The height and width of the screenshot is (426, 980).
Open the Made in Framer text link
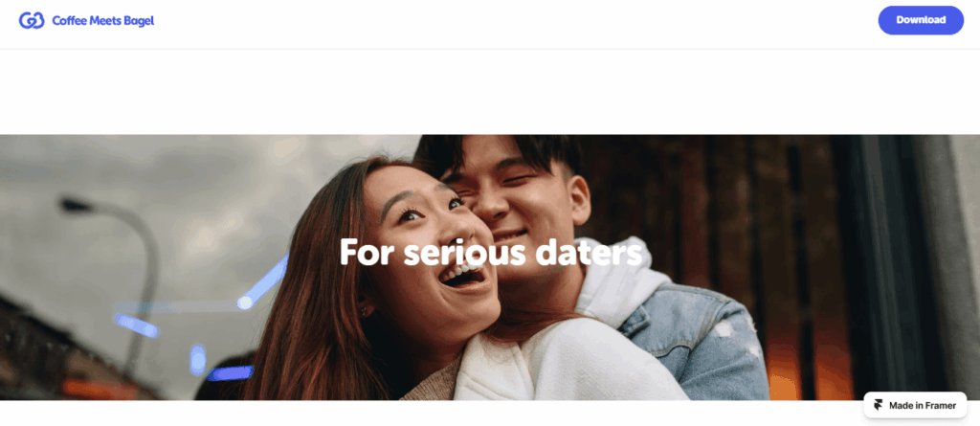click(x=923, y=405)
